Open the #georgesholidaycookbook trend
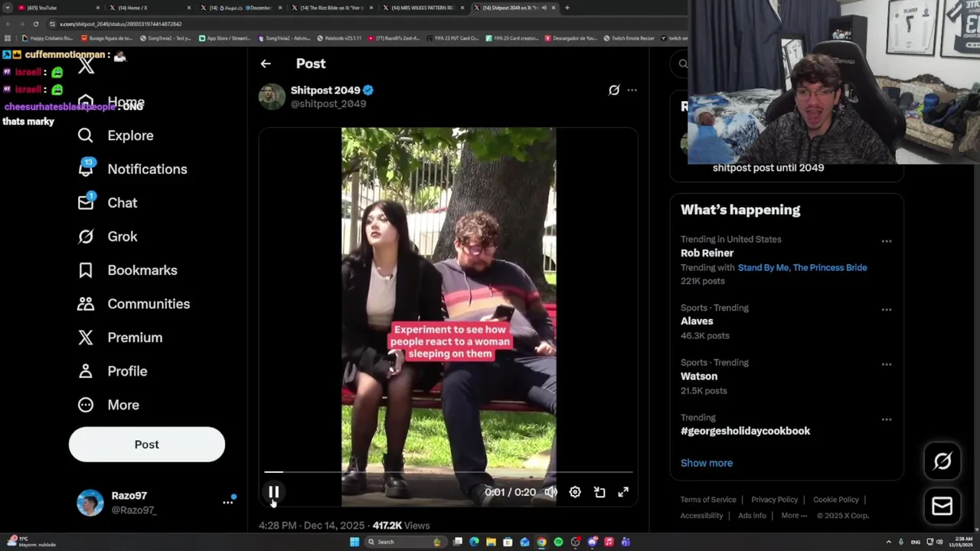980x551 pixels. point(745,431)
